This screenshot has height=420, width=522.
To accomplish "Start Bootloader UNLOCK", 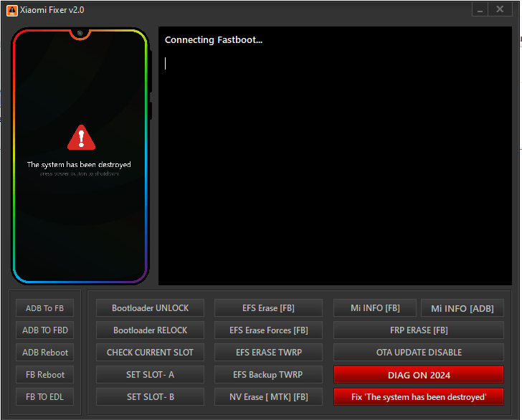I will 150,308.
